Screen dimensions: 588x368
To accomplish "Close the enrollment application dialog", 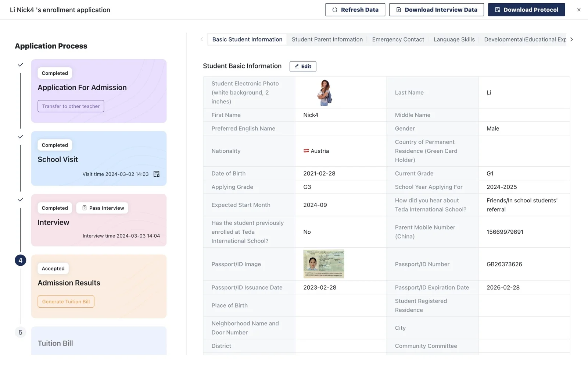I will 579,10.
